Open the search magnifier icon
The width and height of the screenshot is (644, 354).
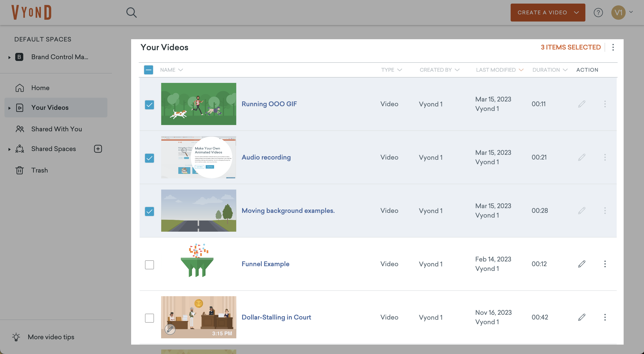131,12
